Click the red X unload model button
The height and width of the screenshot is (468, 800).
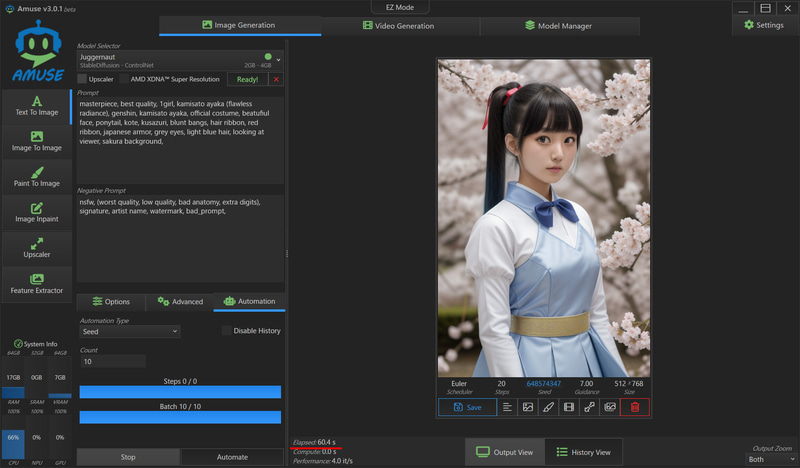pyautogui.click(x=276, y=79)
